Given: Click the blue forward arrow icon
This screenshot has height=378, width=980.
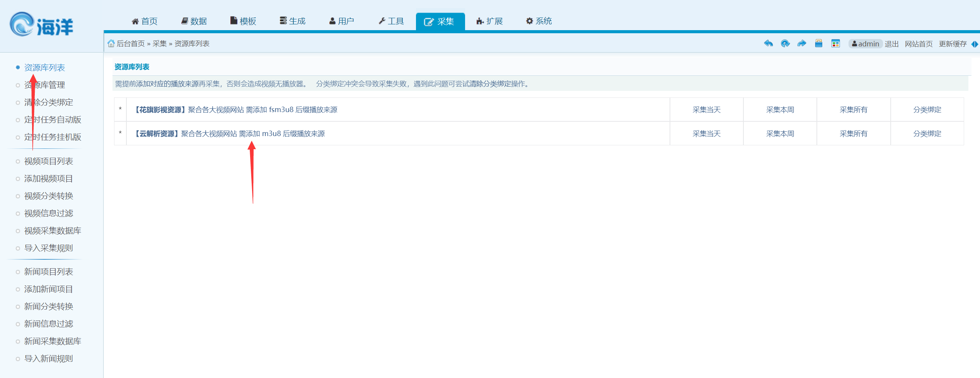Looking at the screenshot, I should [x=802, y=44].
